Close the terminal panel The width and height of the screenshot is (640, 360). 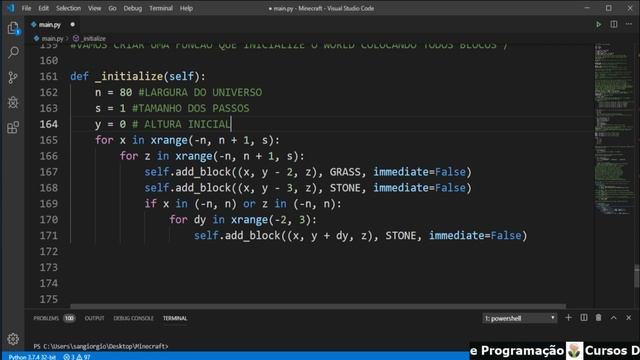tap(629, 318)
